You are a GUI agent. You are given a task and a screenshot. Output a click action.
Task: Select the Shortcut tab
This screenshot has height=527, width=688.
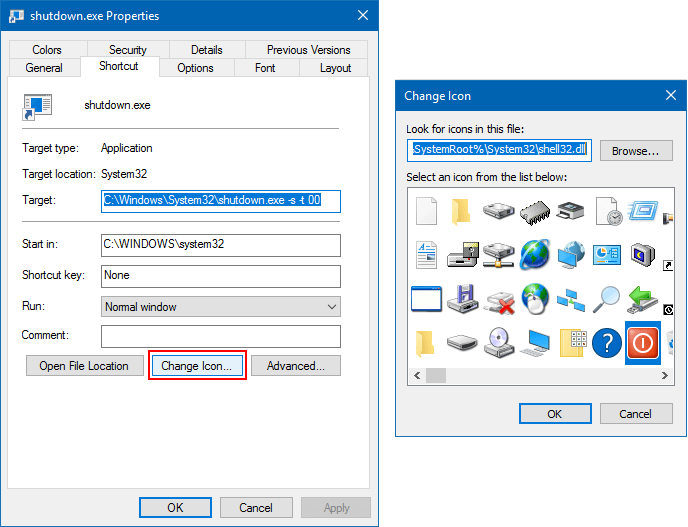tap(119, 66)
